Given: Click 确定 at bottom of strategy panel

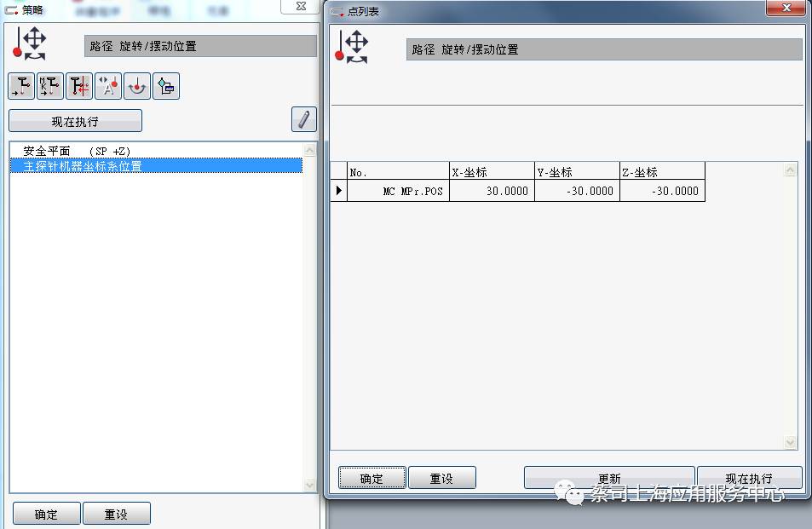Looking at the screenshot, I should pyautogui.click(x=47, y=514).
